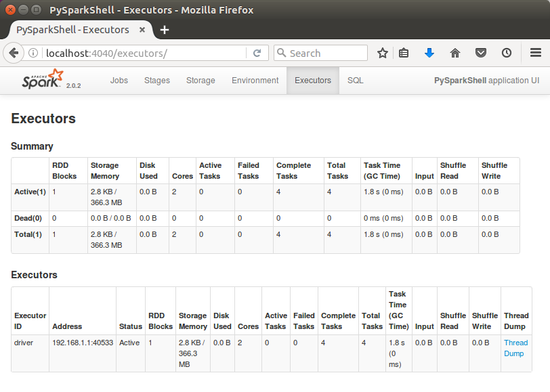Go back with the browser back arrow
The width and height of the screenshot is (550, 392).
[14, 53]
